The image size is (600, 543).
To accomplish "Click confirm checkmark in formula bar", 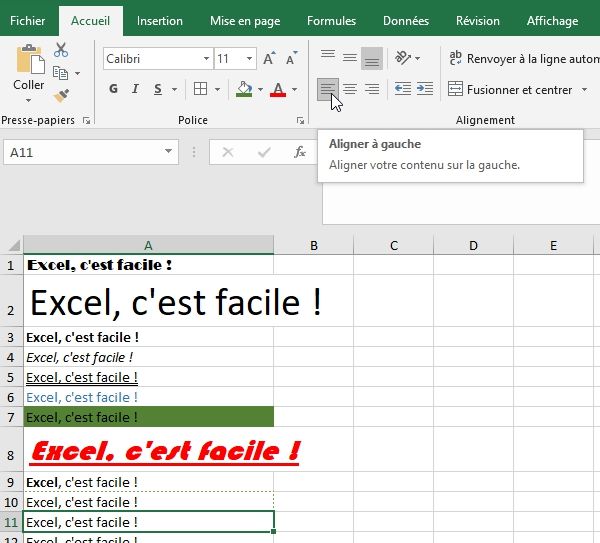I will tap(264, 152).
